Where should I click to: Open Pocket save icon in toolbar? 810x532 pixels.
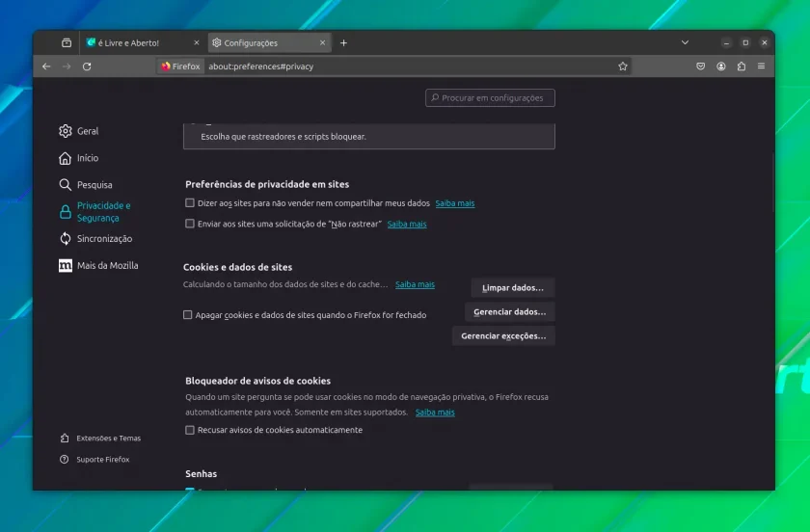coord(700,66)
